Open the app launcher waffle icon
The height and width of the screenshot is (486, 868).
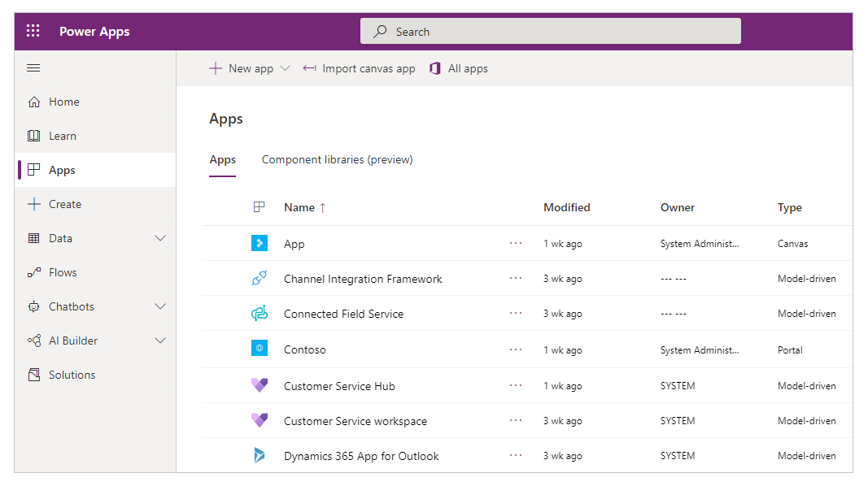coord(33,31)
